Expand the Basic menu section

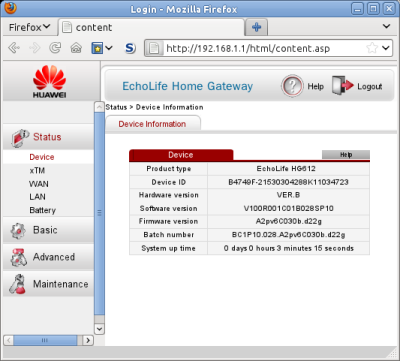(49, 230)
